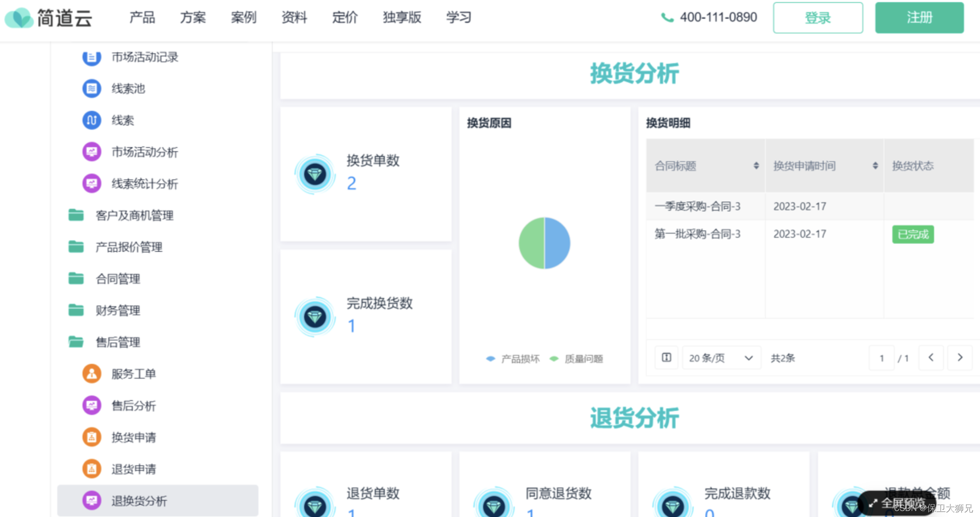Open the 方案 menu
This screenshot has width=980, height=517.
pos(193,18)
